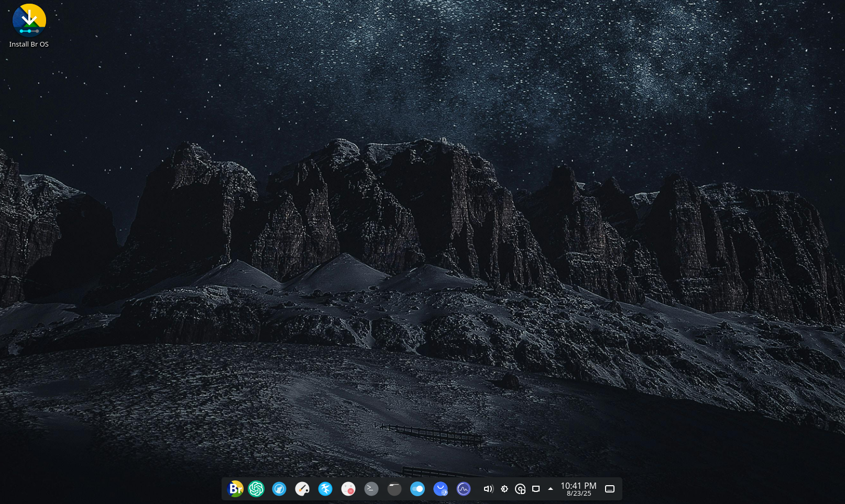Launch the blue software store icon

(441, 489)
